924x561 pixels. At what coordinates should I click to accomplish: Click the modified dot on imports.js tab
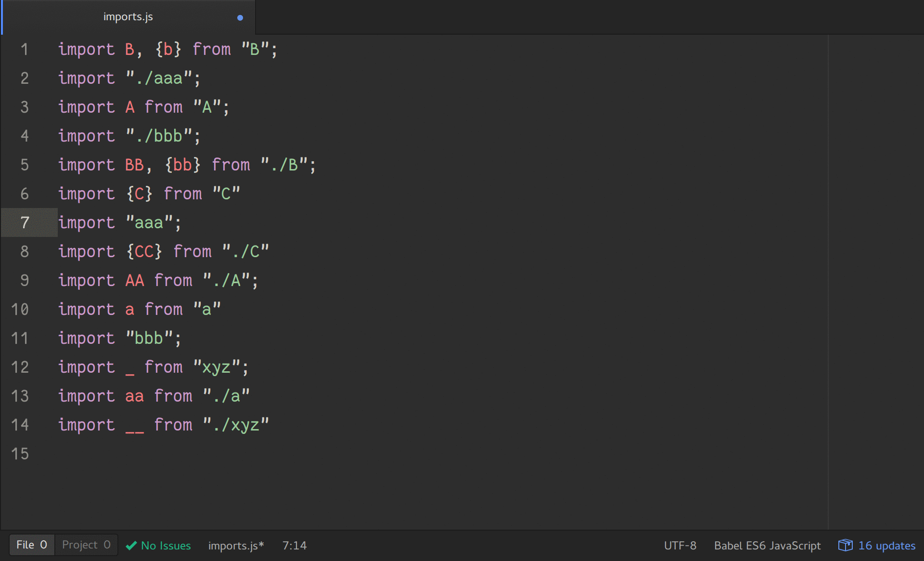[x=240, y=18]
